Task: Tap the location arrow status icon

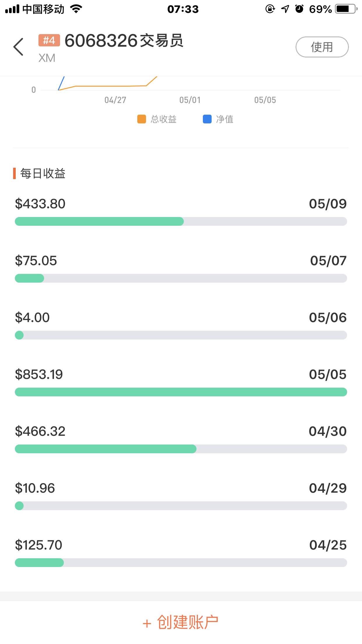Action: [x=285, y=9]
